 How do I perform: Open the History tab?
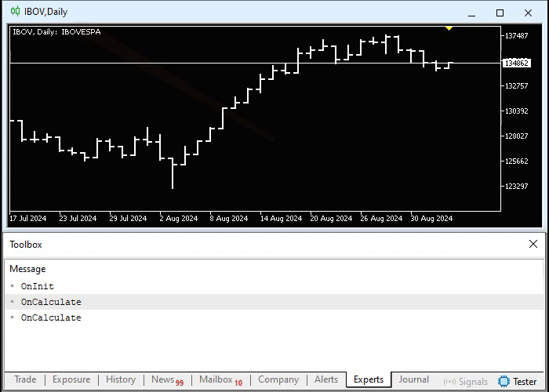pos(121,379)
